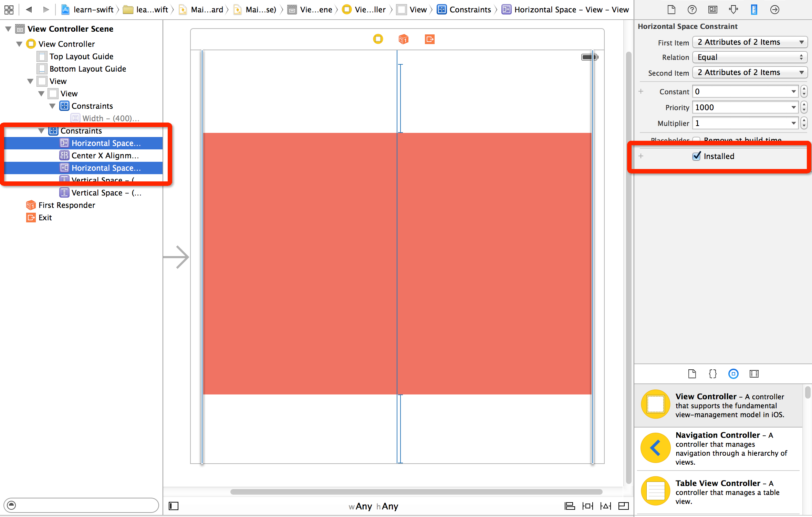Viewport: 812px width, 517px height.
Task: Switch to the Identity inspector
Action: pyautogui.click(x=712, y=9)
